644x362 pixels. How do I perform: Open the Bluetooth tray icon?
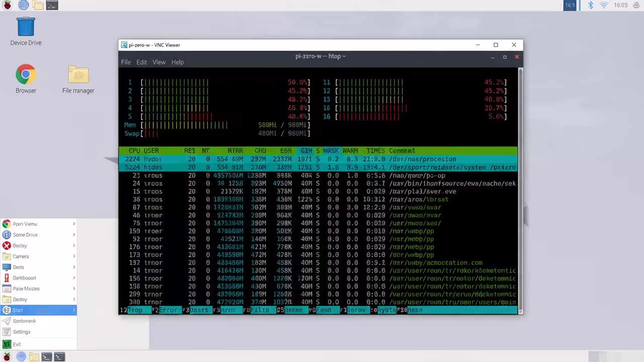coord(591,5)
